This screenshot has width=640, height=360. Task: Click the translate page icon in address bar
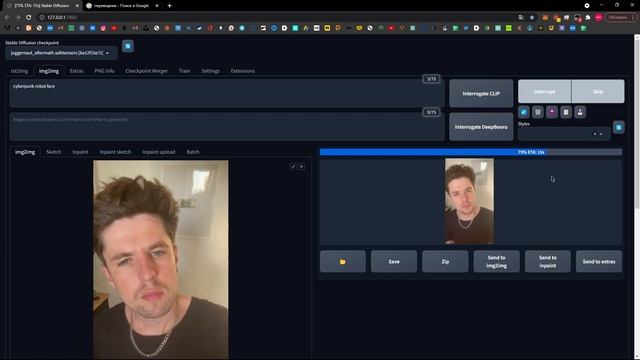pyautogui.click(x=521, y=17)
